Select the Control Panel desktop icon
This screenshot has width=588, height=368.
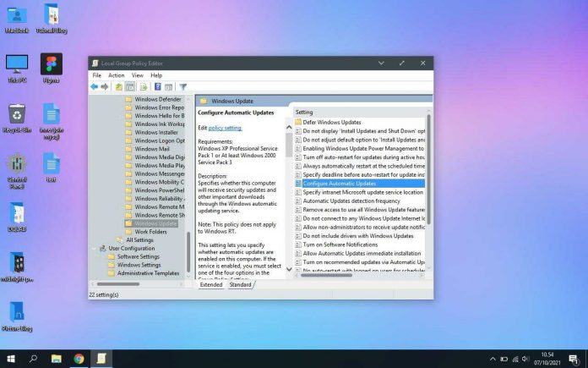pos(17,171)
